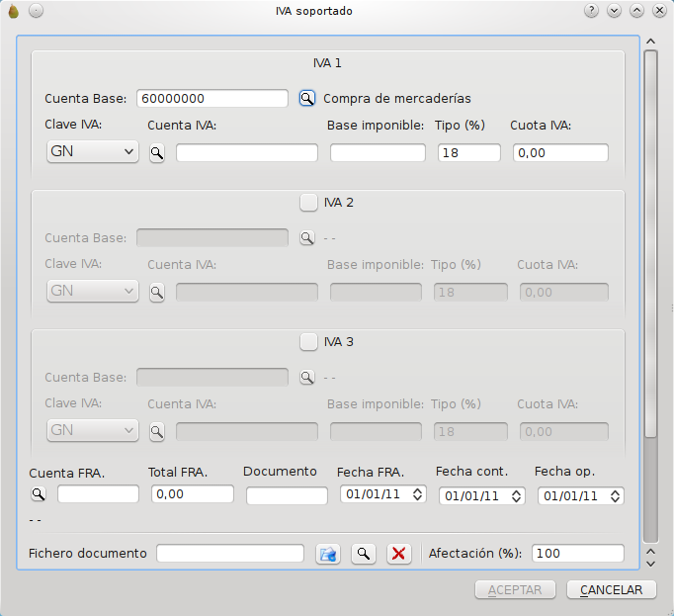The height and width of the screenshot is (616, 674).
Task: Click the search icon beside IVA 2 Cuenta IVA
Action: coord(157,293)
